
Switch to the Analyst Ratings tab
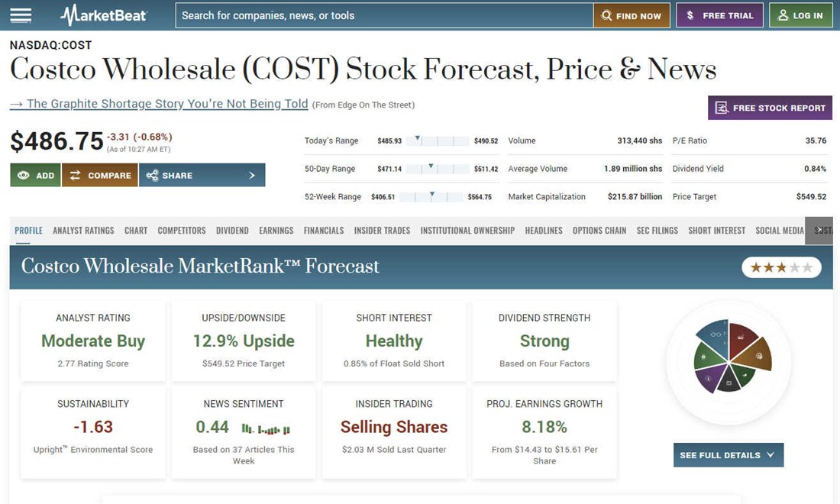pos(83,231)
